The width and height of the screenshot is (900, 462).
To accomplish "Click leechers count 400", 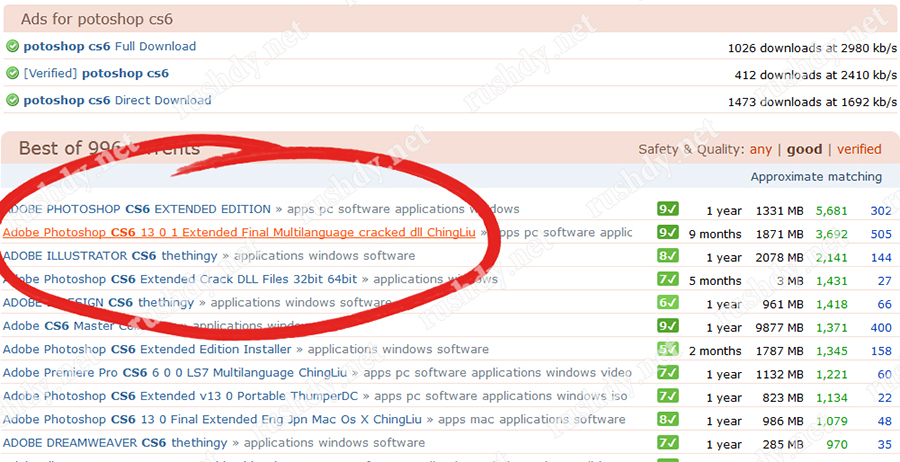I will pyautogui.click(x=881, y=328).
